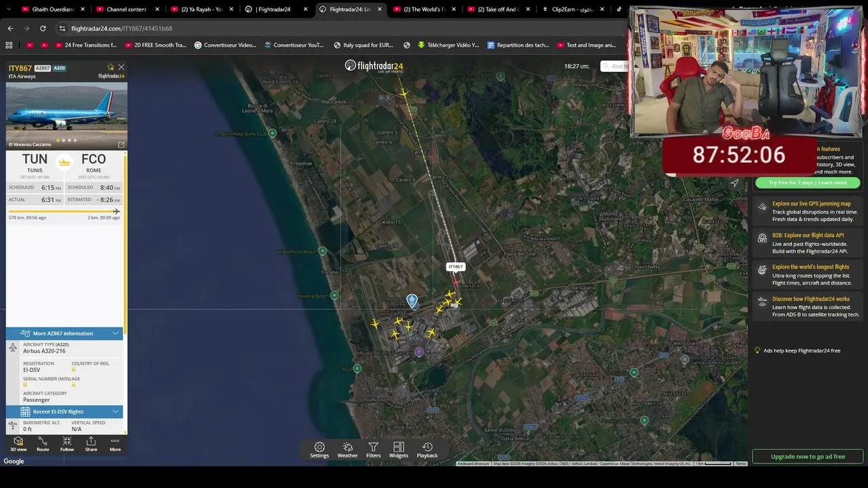Open the Keyboard shortcuts link on the map

[x=473, y=464]
